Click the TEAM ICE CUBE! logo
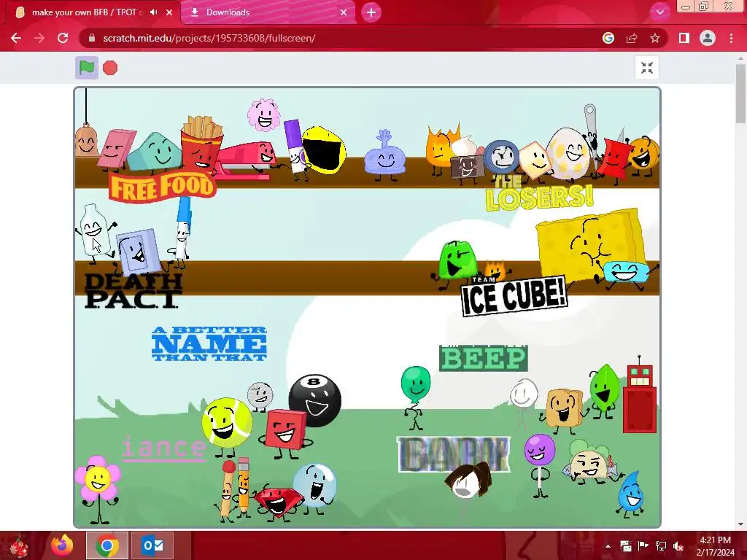The width and height of the screenshot is (747, 560). (514, 296)
